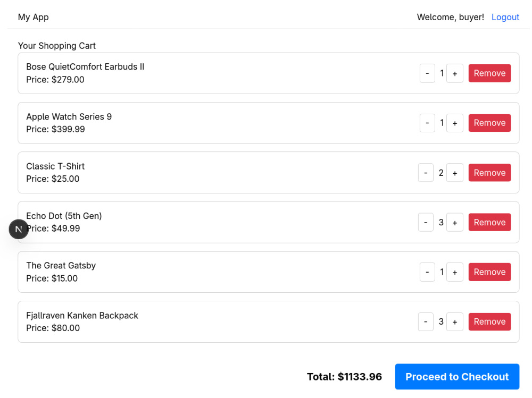Log out via the Logout link
Image resolution: width=532 pixels, height=398 pixels.
pyautogui.click(x=505, y=18)
